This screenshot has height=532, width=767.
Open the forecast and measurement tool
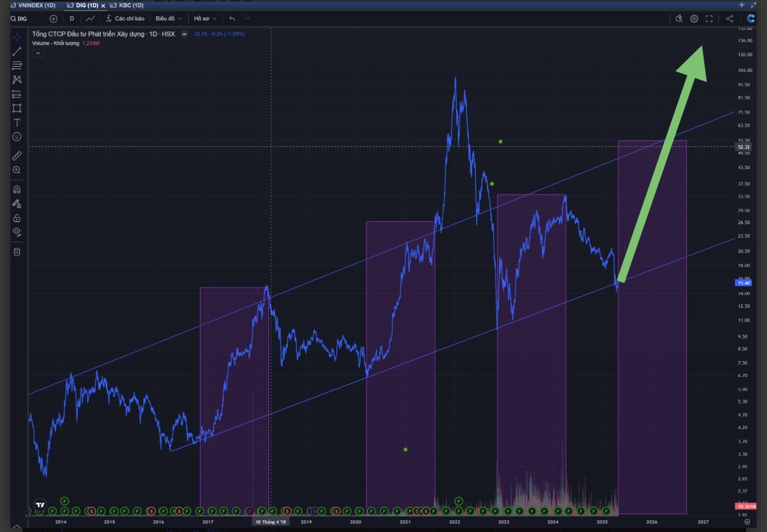tap(17, 94)
